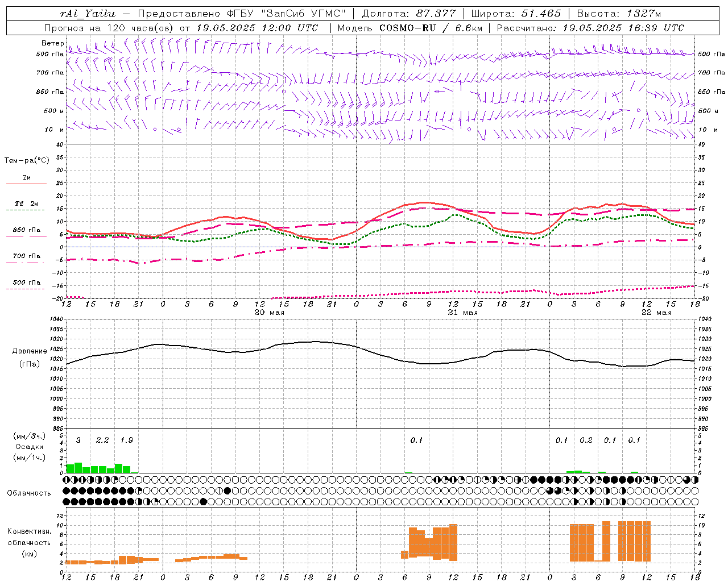Click "Прогноз на 120 часа(ов)" text
The image size is (728, 582).
(109, 28)
